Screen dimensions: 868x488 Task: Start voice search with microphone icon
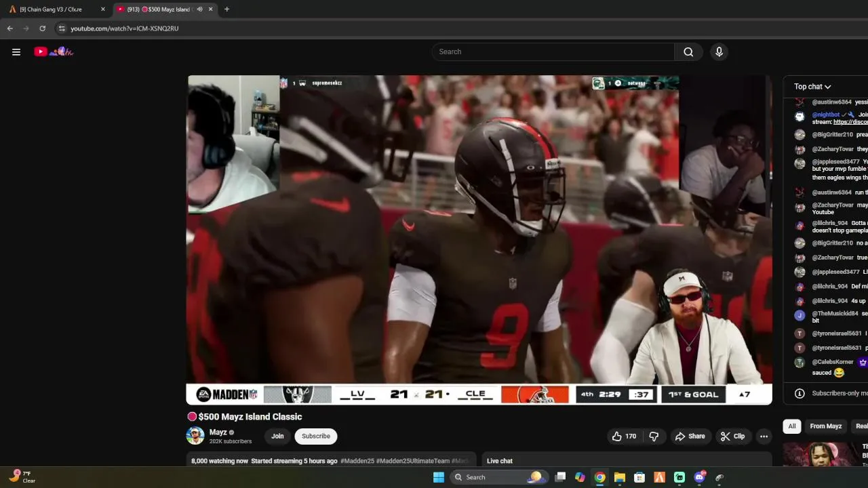coord(719,52)
